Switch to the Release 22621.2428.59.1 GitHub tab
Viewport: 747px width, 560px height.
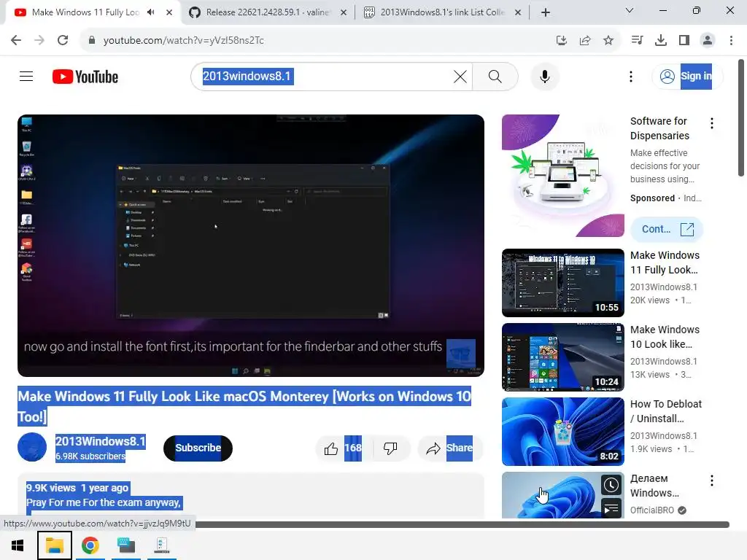[267, 12]
